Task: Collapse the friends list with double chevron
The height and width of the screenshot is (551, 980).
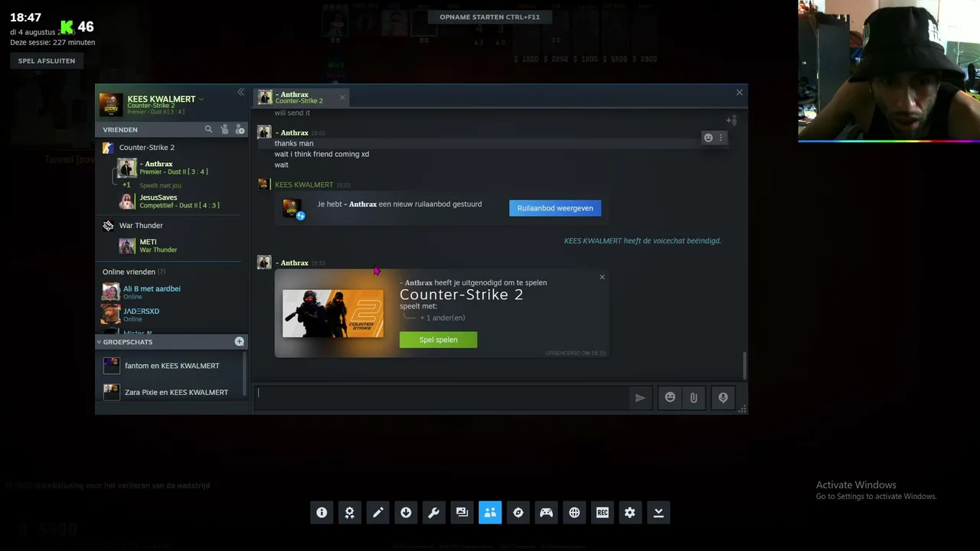Action: coord(240,92)
